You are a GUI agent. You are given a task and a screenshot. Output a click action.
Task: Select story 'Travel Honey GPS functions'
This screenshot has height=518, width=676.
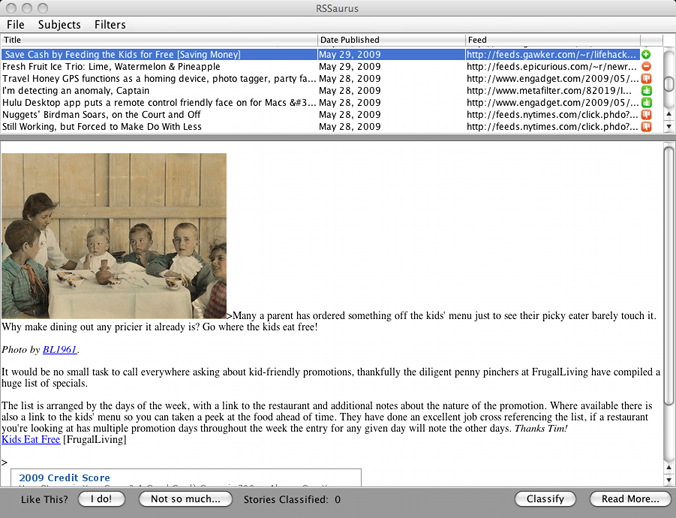pos(159,79)
